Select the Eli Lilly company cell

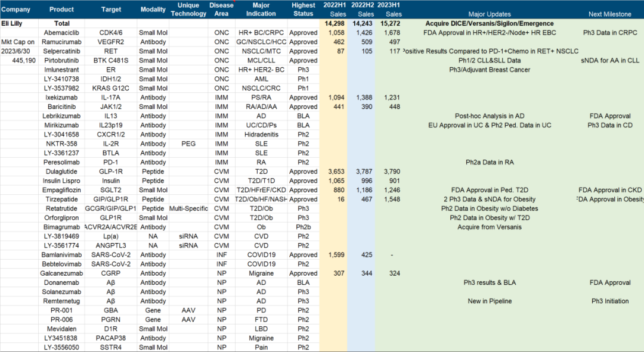pyautogui.click(x=11, y=23)
